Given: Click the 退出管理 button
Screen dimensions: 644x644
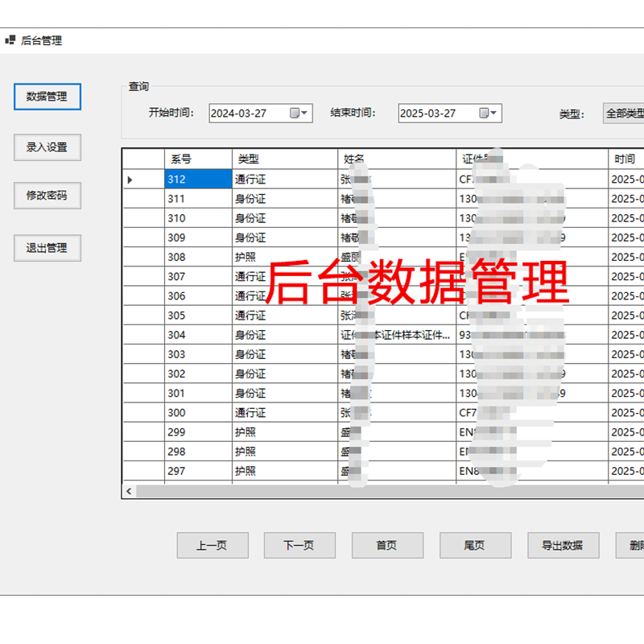Looking at the screenshot, I should tap(47, 247).
